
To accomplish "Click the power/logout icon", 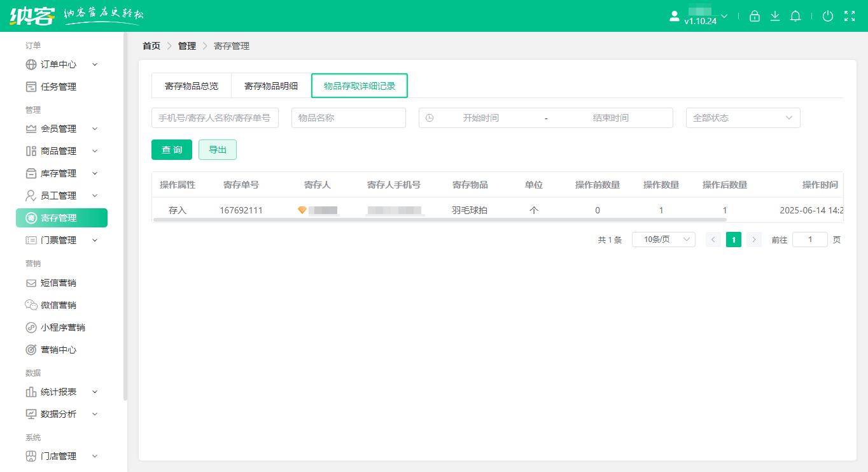I will [x=828, y=16].
